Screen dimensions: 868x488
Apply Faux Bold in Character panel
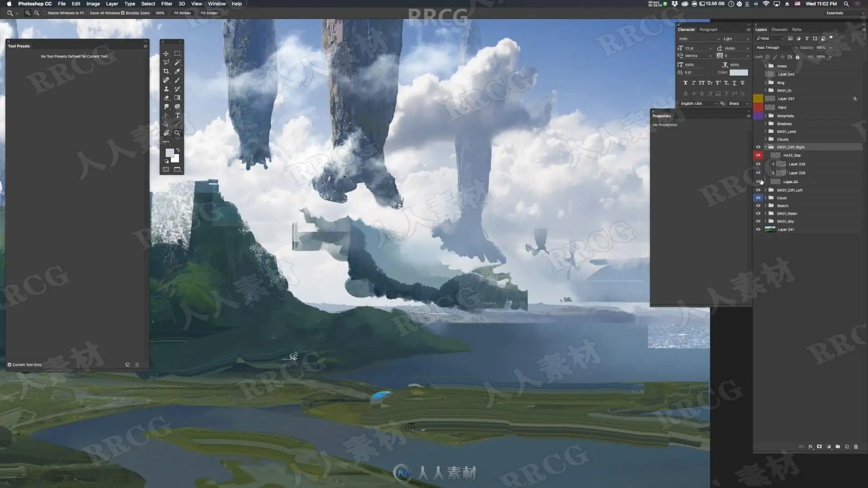[x=685, y=83]
